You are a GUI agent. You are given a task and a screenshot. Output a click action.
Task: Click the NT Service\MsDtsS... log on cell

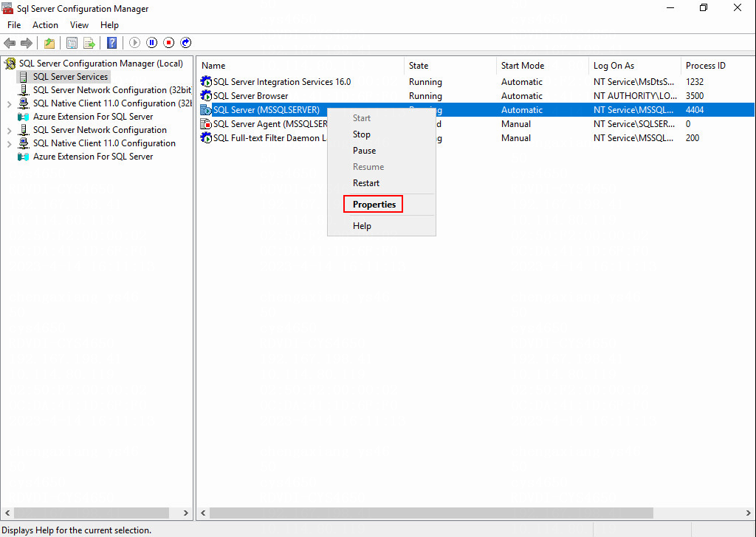[634, 82]
